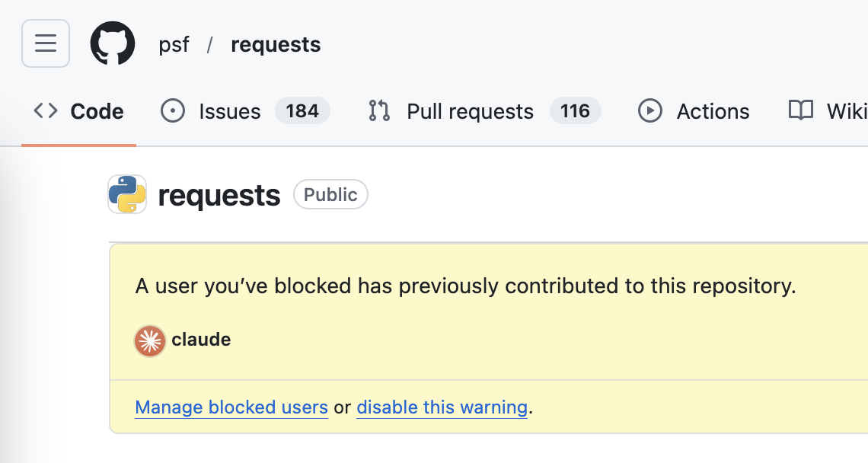Click disable this warning link
This screenshot has height=463, width=868.
[442, 407]
